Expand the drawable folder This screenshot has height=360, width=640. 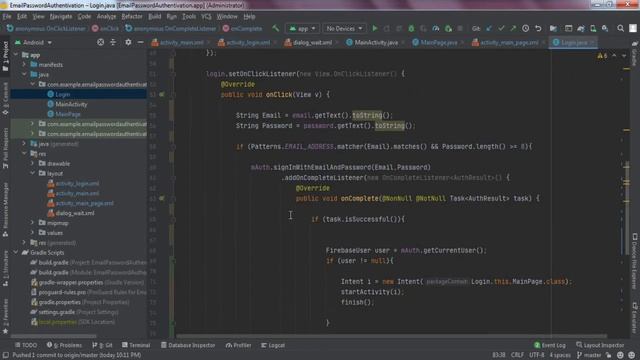pos(32,164)
